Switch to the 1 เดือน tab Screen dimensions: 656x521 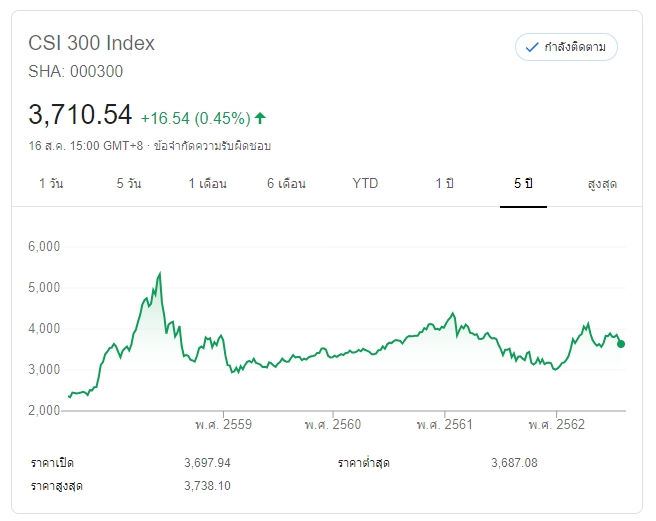click(x=208, y=184)
